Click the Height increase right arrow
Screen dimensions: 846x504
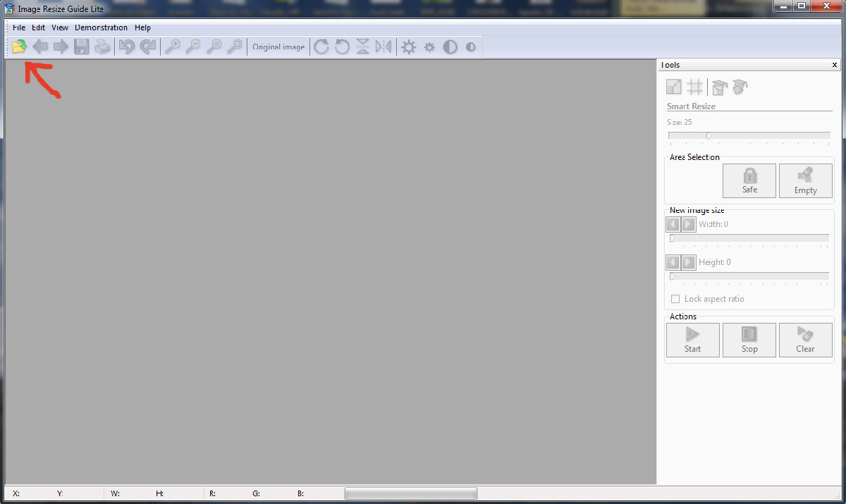(689, 262)
